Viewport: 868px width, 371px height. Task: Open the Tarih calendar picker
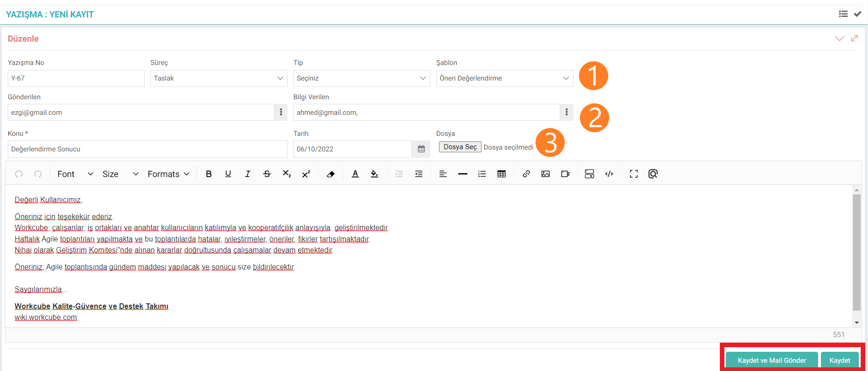[x=421, y=149]
